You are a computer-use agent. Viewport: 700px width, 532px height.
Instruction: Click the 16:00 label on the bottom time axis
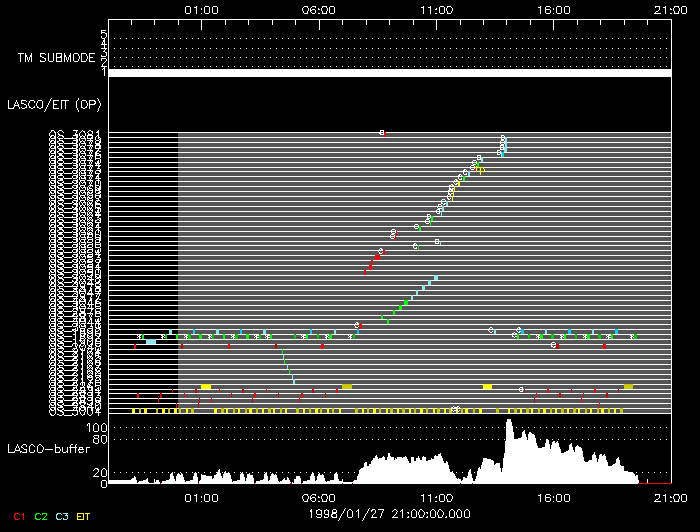(x=554, y=498)
